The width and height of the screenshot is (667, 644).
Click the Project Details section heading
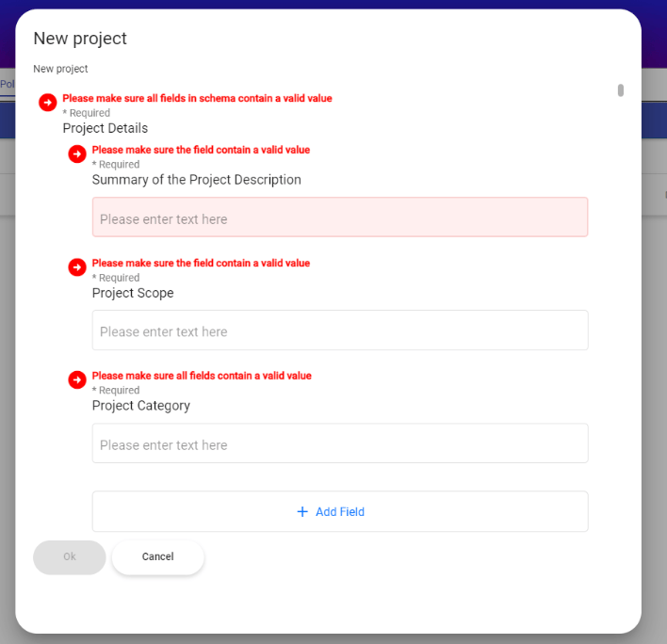[x=106, y=128]
